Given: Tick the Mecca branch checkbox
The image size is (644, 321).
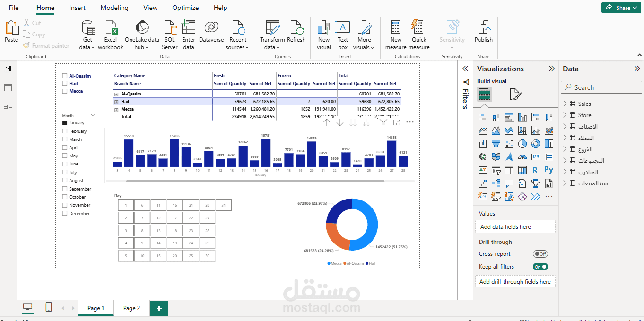Looking at the screenshot, I should 65,91.
